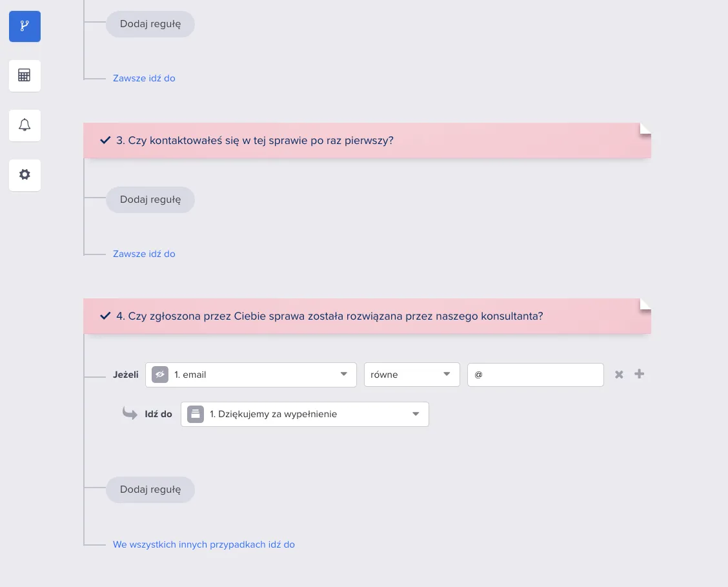The image size is (728, 587).
Task: Add a condition with the plus icon
Action: click(640, 374)
